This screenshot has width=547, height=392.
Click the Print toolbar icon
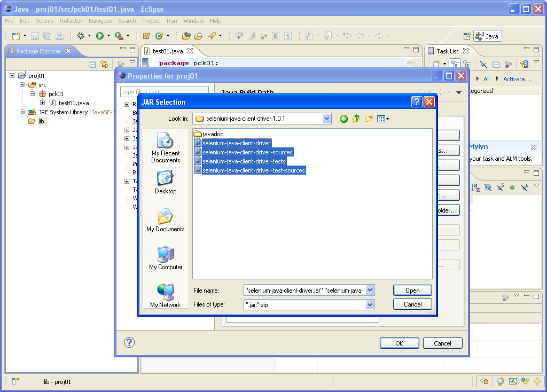[x=60, y=36]
